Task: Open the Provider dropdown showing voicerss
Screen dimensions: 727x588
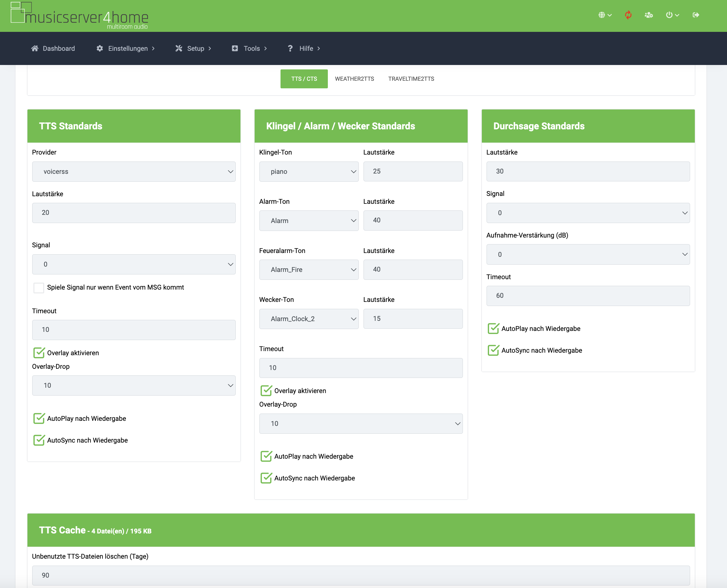Action: pos(133,171)
